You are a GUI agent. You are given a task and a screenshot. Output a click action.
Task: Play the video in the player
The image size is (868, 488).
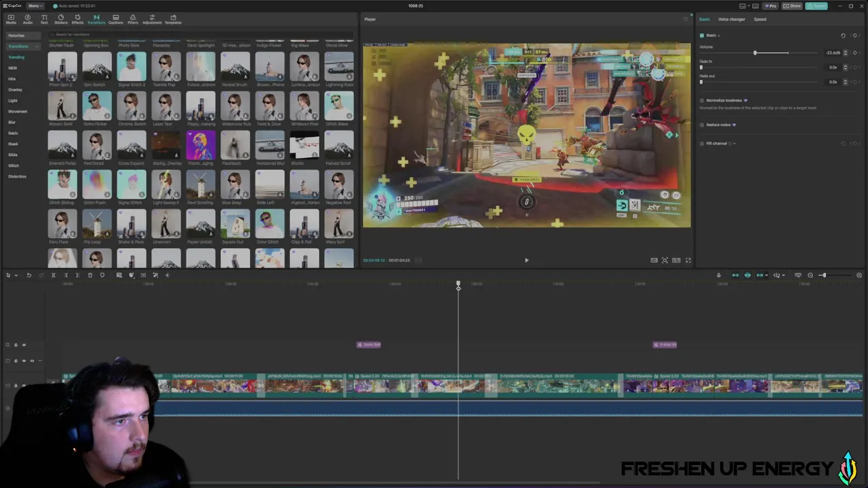(x=526, y=260)
